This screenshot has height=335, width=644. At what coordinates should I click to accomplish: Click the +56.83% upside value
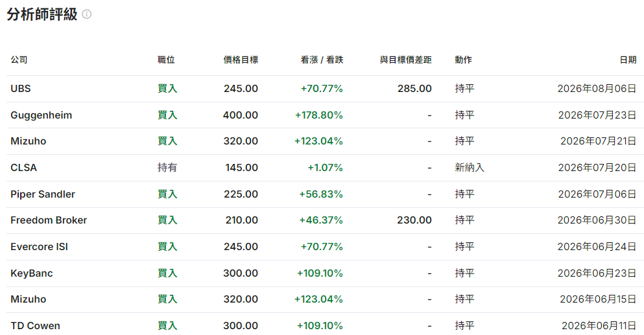321,194
